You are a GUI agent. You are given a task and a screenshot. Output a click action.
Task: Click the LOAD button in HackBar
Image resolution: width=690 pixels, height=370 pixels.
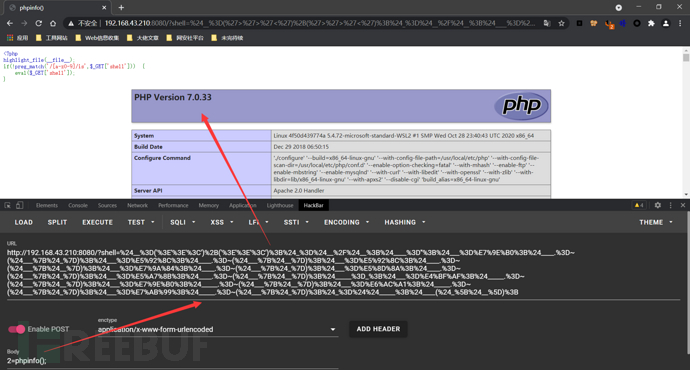[x=23, y=222]
